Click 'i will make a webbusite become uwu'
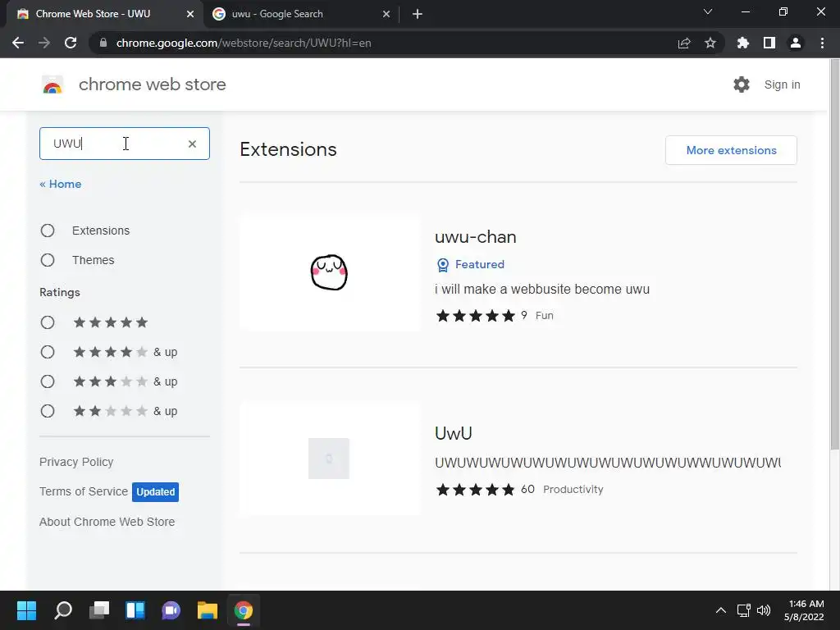840x630 pixels. [542, 290]
